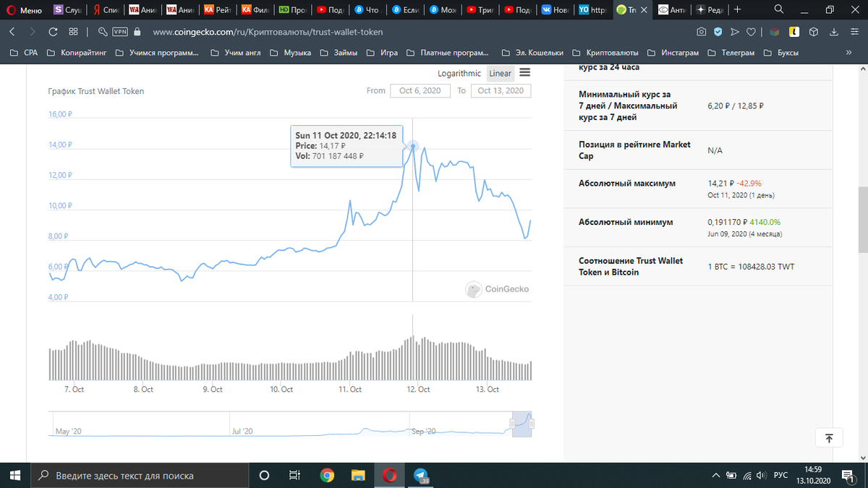868x488 pixels.
Task: Switch chart to Logarithmic scale
Action: pyautogui.click(x=459, y=73)
